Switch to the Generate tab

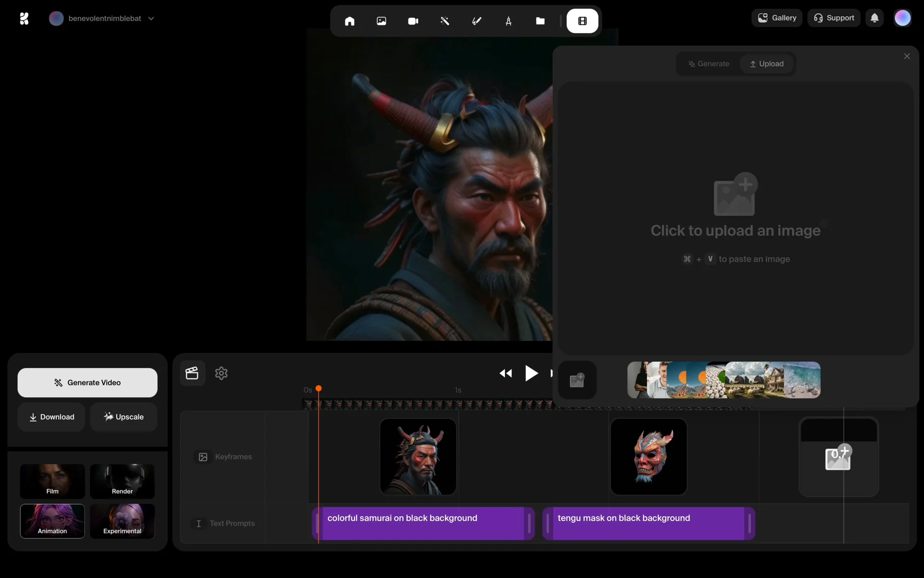tap(708, 64)
